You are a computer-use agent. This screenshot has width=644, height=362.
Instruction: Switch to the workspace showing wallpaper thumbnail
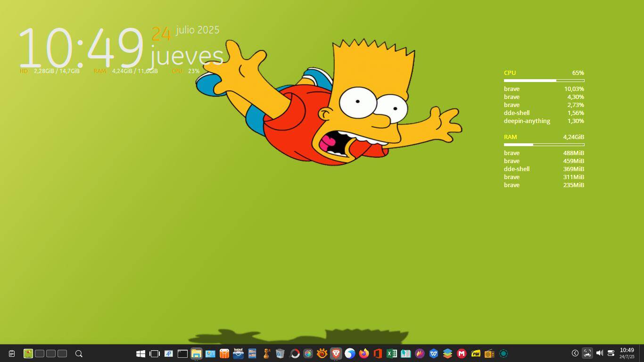pyautogui.click(x=28, y=354)
